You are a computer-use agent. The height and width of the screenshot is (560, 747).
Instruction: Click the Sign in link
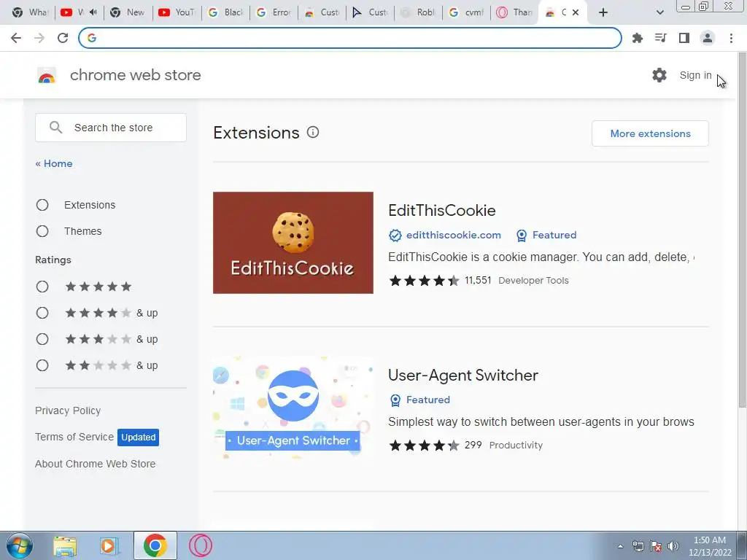[x=695, y=75]
